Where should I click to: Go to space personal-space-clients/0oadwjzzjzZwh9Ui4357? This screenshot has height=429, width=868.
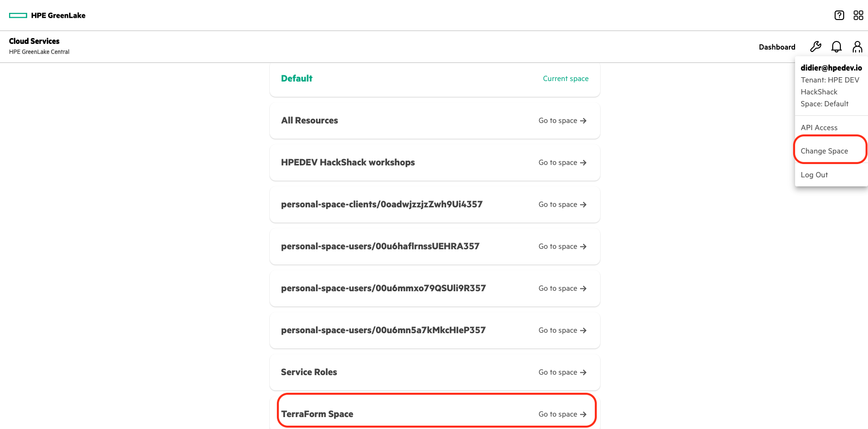[562, 204]
